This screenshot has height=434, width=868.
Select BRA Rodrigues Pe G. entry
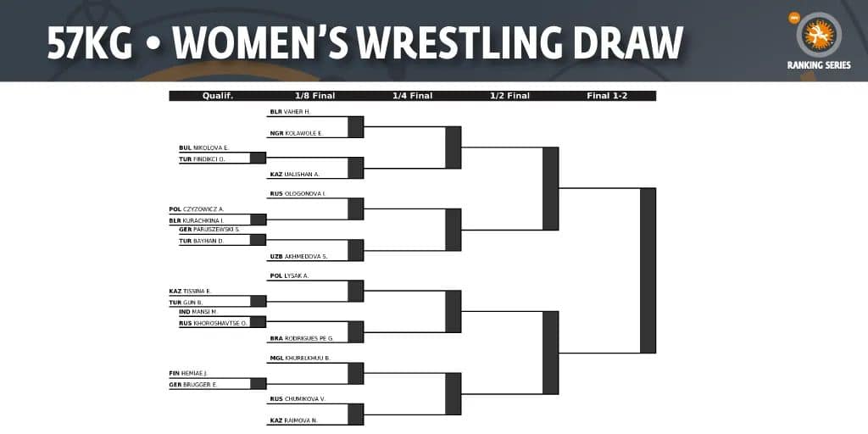point(302,338)
